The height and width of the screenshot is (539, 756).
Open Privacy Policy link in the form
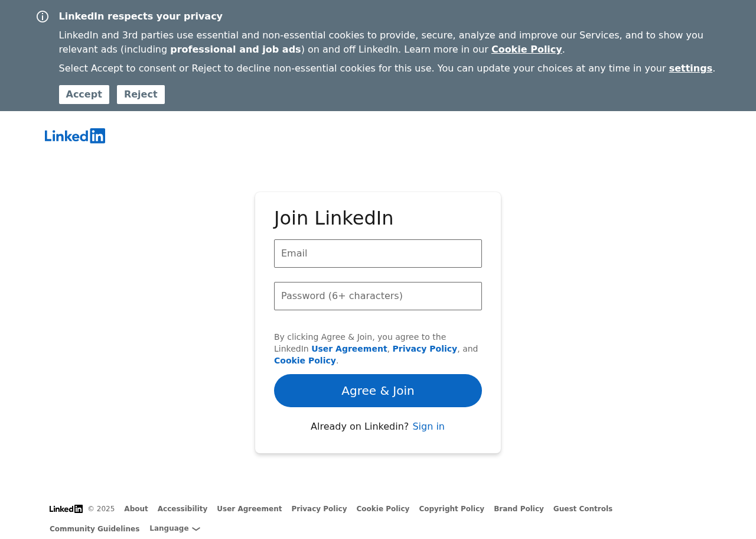[x=425, y=349]
